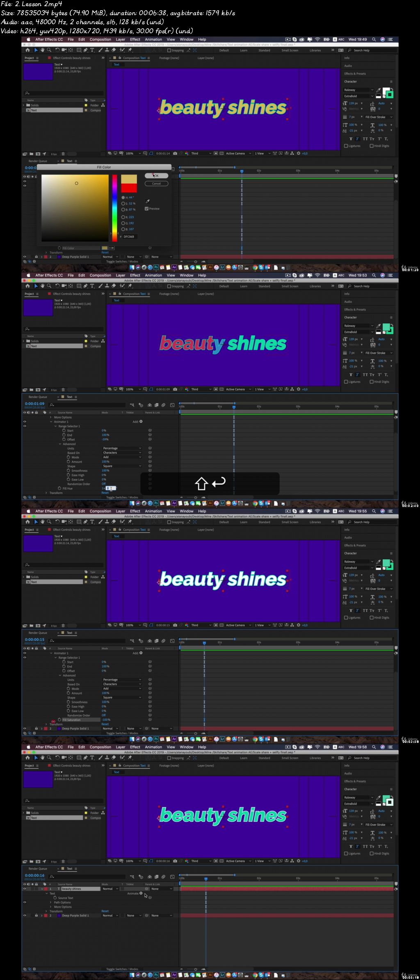420x980 pixels.
Task: Choose the Zoom tool in the 19:49 frame
Action: pos(49,50)
